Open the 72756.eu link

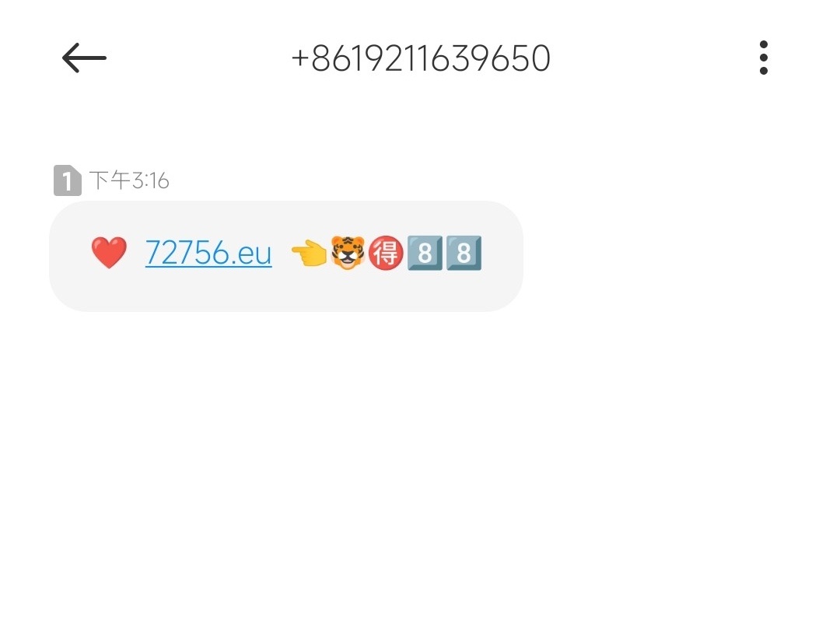click(x=208, y=253)
